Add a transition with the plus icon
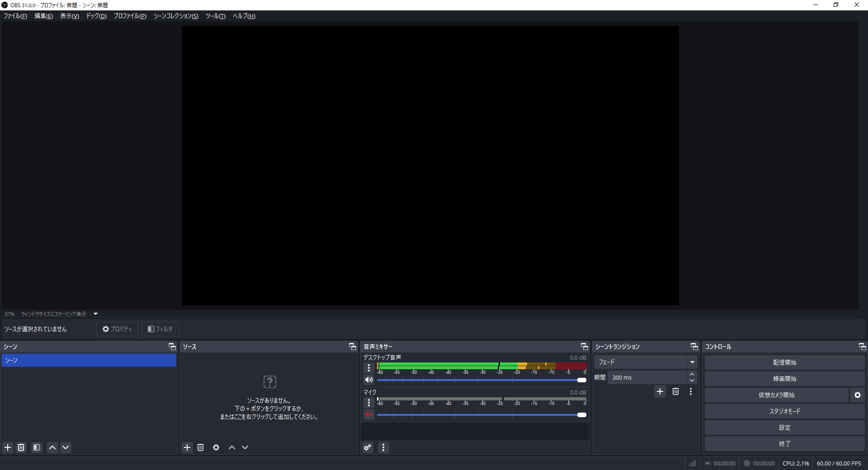The height and width of the screenshot is (470, 868). [660, 391]
